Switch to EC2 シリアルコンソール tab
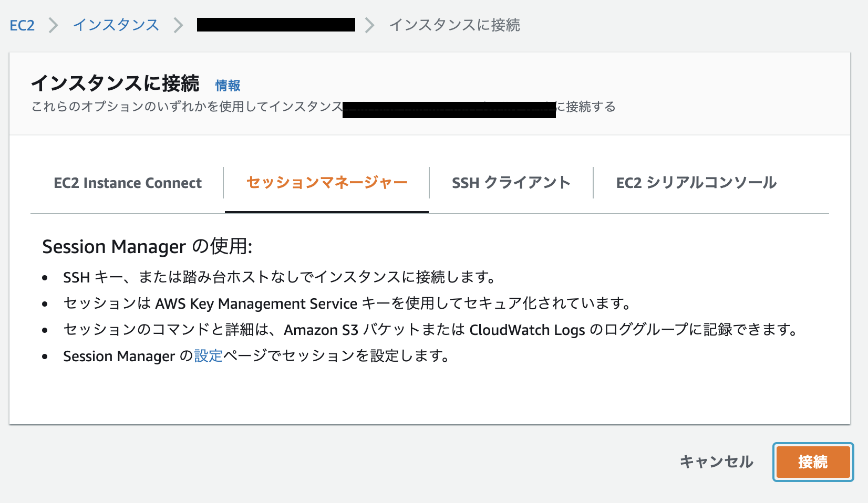The height and width of the screenshot is (503, 868). tap(696, 183)
